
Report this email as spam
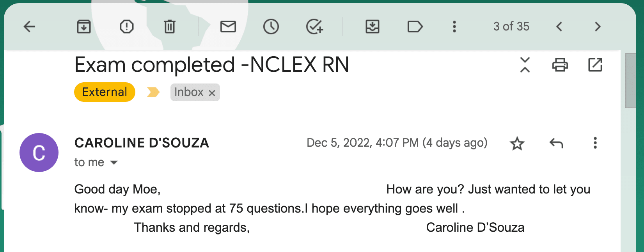point(126,27)
